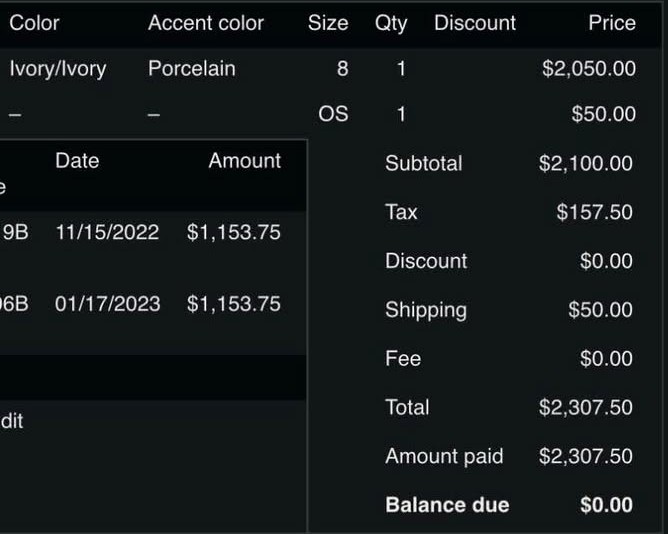This screenshot has width=668, height=534.
Task: Click the Price column header
Action: pyautogui.click(x=612, y=23)
